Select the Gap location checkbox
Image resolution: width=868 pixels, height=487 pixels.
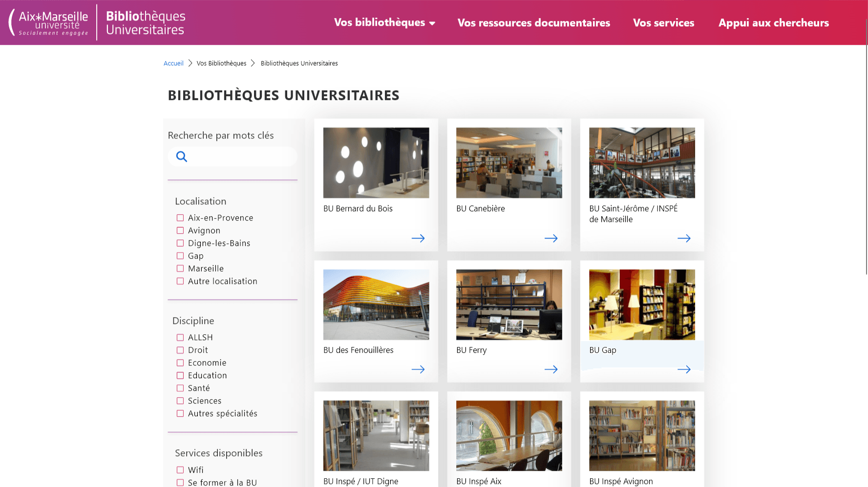[180, 256]
